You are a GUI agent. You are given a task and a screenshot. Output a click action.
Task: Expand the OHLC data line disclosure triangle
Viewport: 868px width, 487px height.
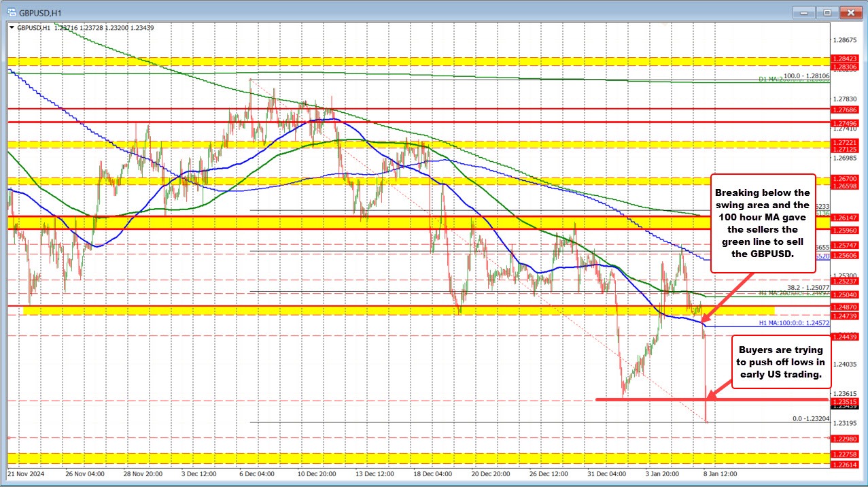pos(13,27)
